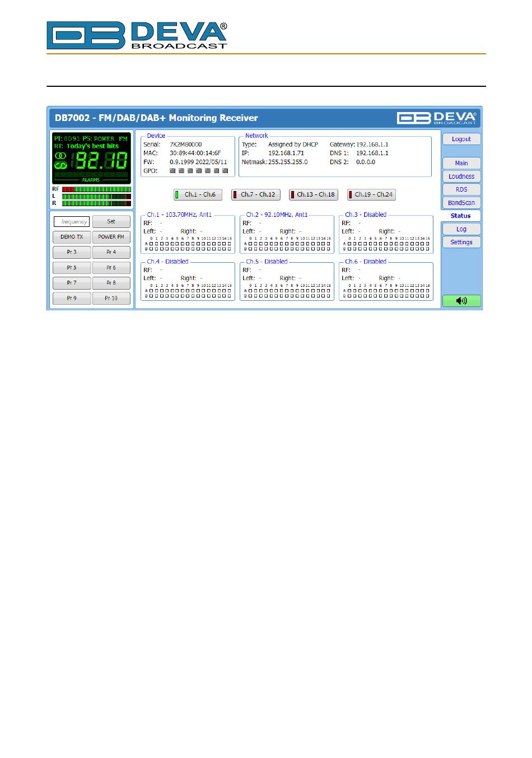Open the Log page
Viewport: 532px width, 758px height.
tap(461, 229)
